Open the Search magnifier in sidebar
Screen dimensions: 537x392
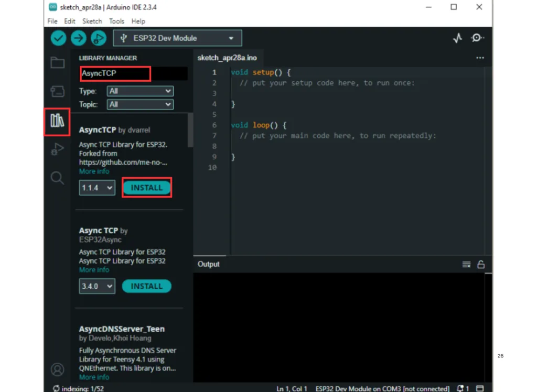coord(57,178)
